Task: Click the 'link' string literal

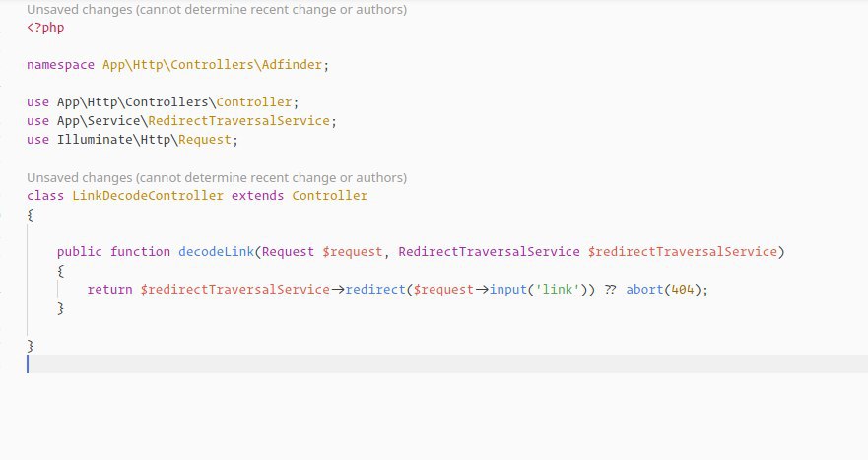Action: pos(557,290)
